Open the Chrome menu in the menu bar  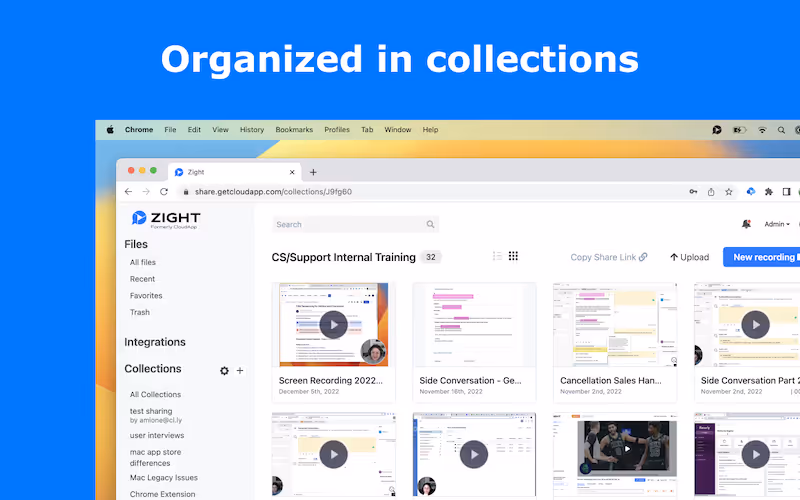pyautogui.click(x=139, y=130)
